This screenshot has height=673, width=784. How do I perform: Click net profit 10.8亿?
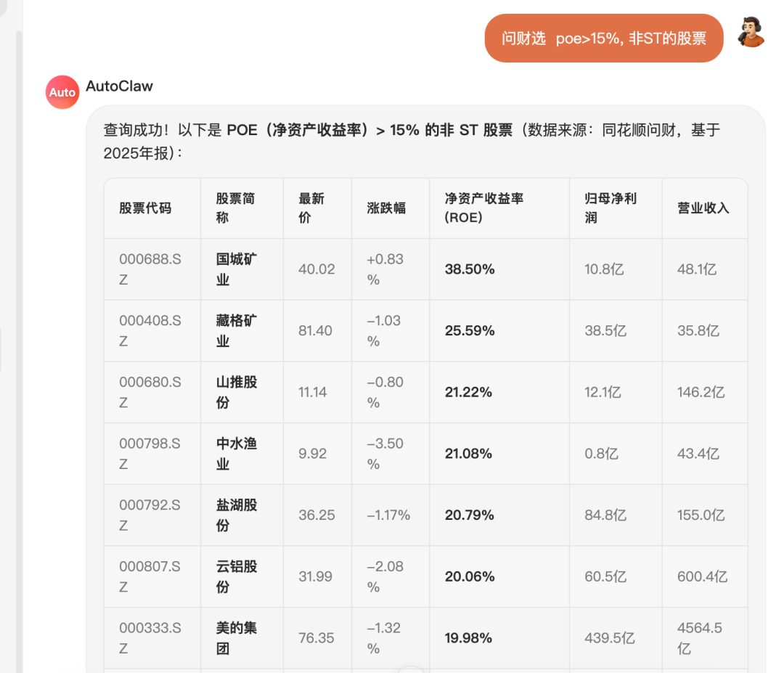tap(605, 269)
